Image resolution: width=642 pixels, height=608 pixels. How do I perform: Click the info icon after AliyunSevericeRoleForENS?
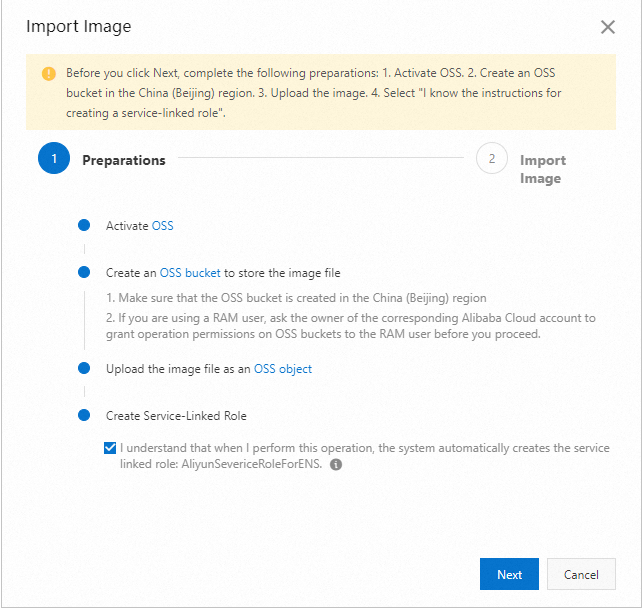[x=336, y=465]
